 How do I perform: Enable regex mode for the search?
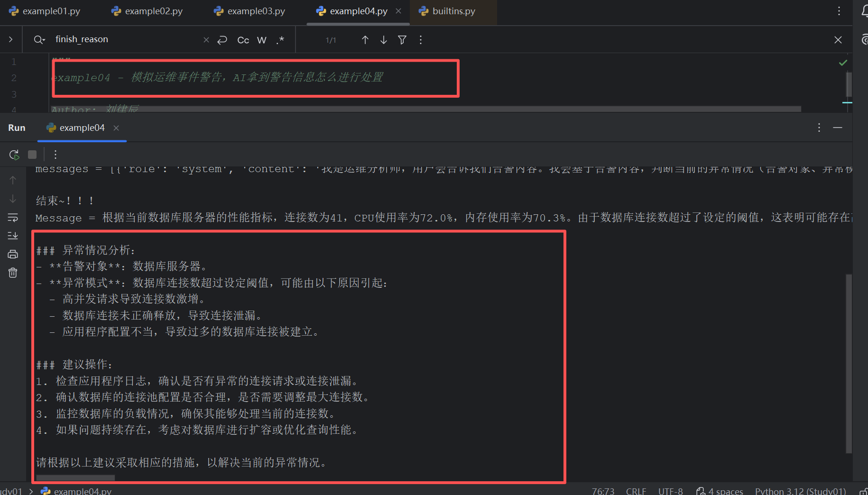280,40
